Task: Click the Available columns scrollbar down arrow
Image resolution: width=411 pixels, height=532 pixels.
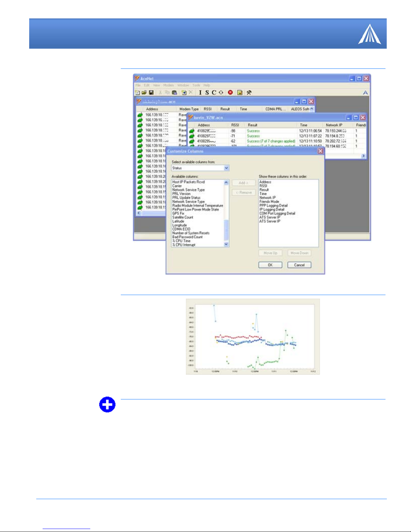Action: point(226,244)
